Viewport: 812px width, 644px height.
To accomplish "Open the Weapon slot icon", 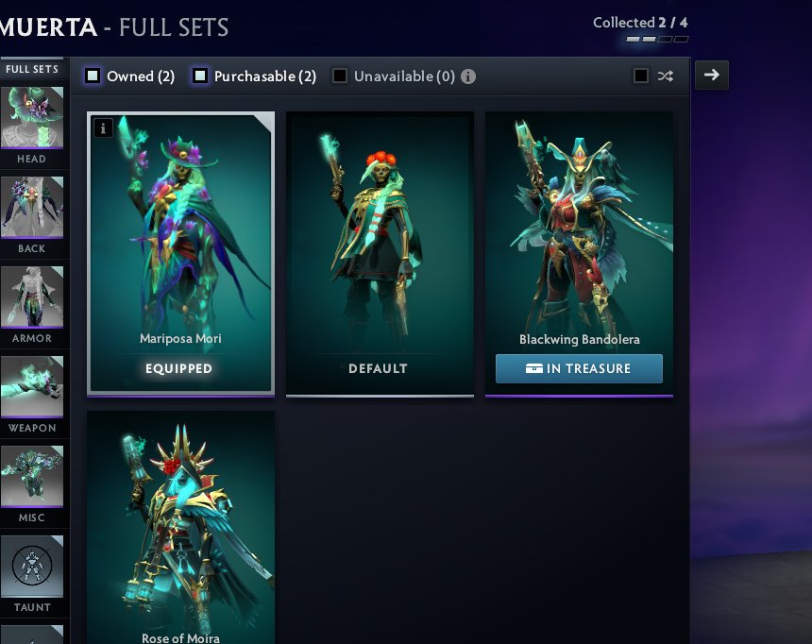I will point(32,386).
